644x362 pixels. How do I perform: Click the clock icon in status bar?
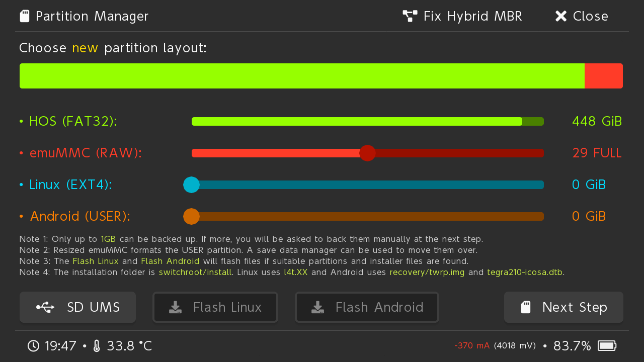(x=33, y=346)
